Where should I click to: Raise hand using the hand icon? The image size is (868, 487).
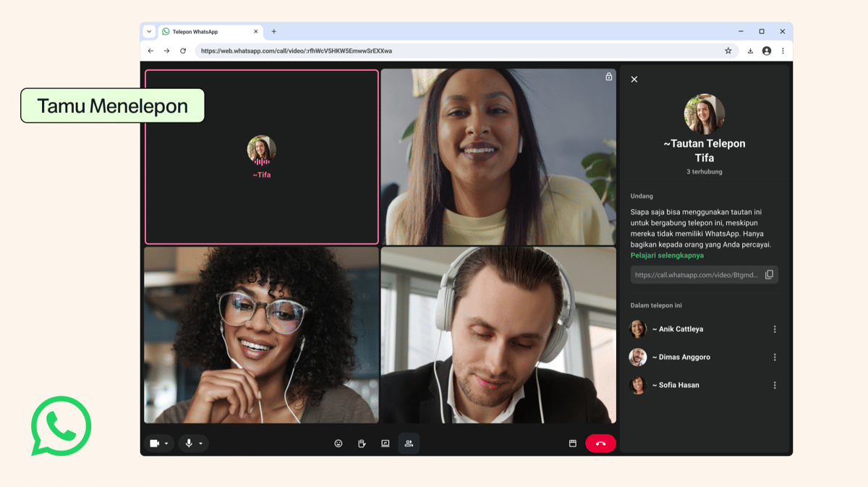(x=362, y=444)
